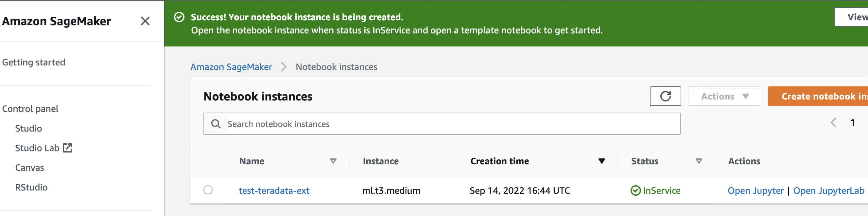Click the refresh notebook instances icon
Viewport: 868px width, 216px height.
(665, 96)
